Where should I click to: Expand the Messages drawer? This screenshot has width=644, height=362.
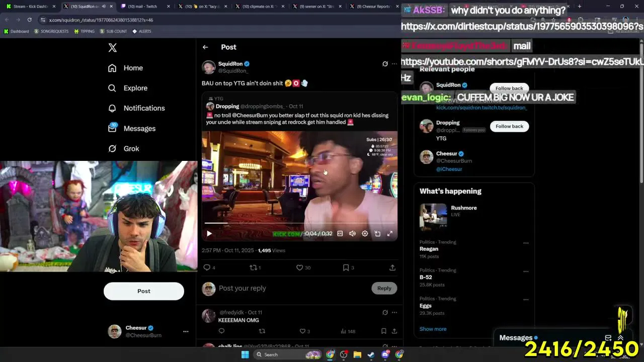tap(620, 338)
